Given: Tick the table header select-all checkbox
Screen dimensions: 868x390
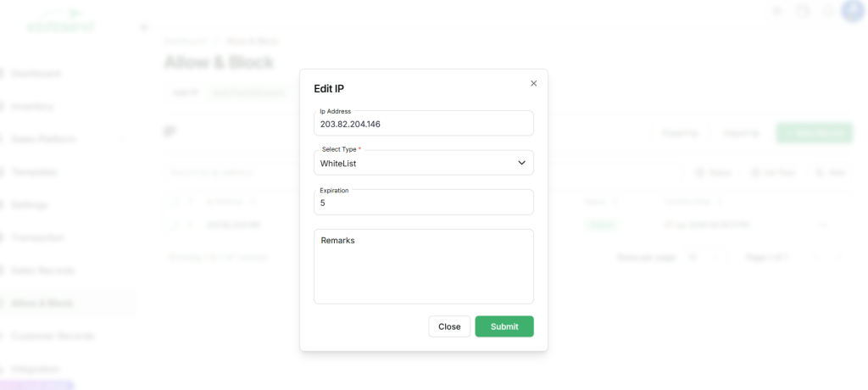Looking at the screenshot, I should pyautogui.click(x=175, y=202).
